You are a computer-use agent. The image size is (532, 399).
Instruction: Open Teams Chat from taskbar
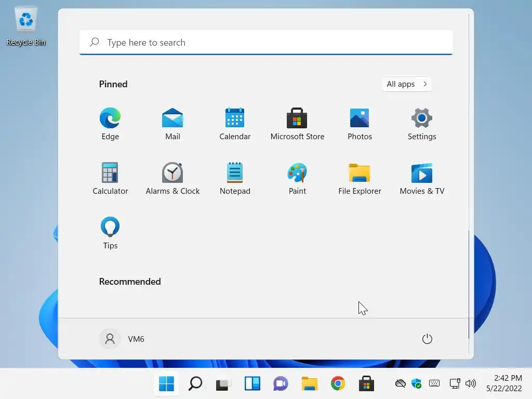point(281,384)
